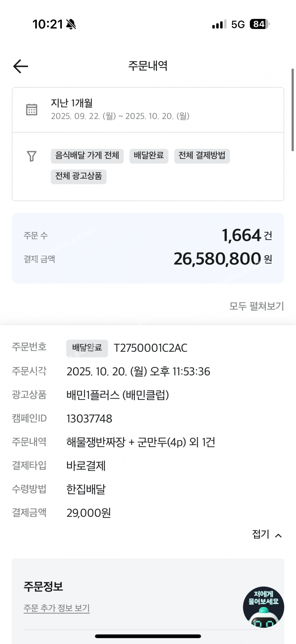Expand all orders with 모두 펼쳐보기

point(256,306)
